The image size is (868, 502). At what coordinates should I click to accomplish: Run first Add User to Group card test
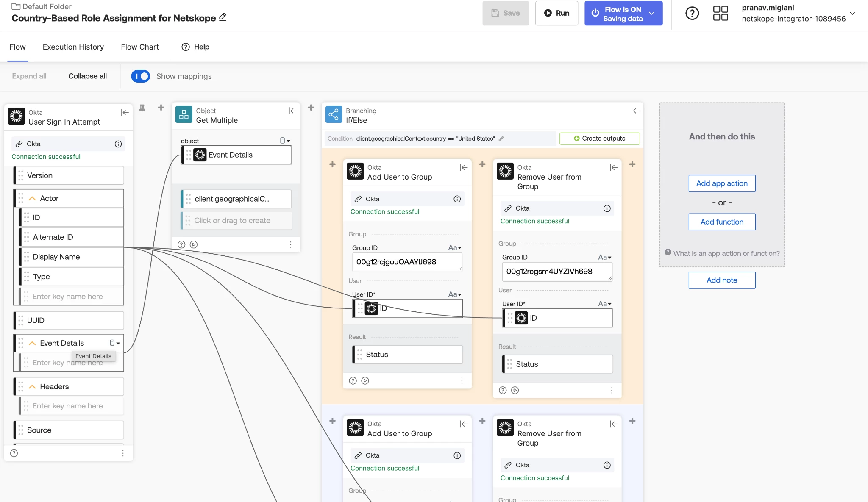(365, 380)
